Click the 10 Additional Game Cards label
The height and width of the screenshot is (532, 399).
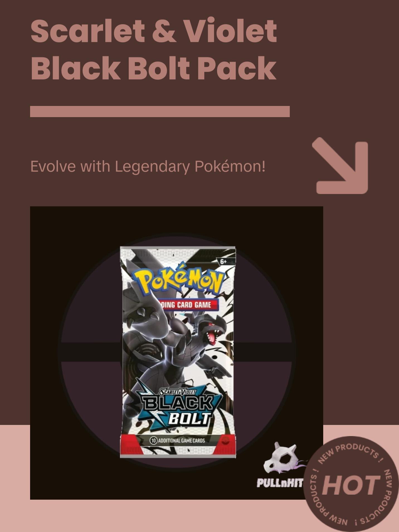click(177, 441)
